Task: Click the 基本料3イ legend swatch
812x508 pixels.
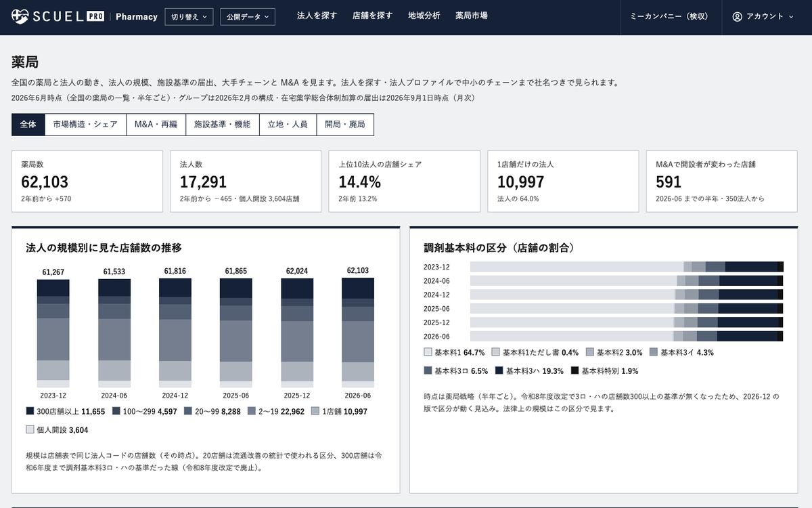Action: [654, 352]
